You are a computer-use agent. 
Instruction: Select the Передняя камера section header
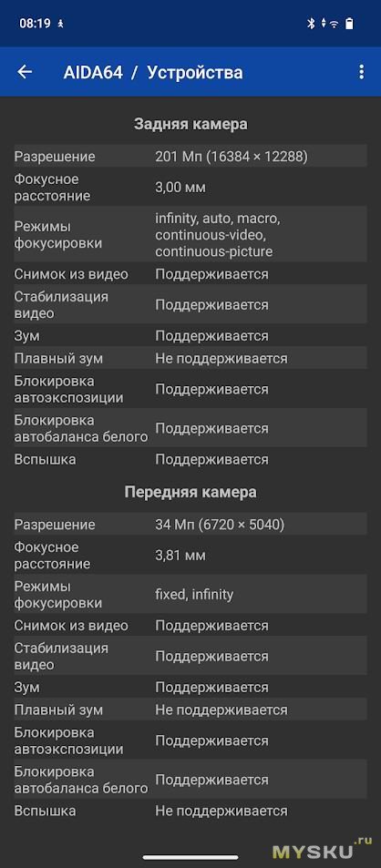(x=190, y=492)
